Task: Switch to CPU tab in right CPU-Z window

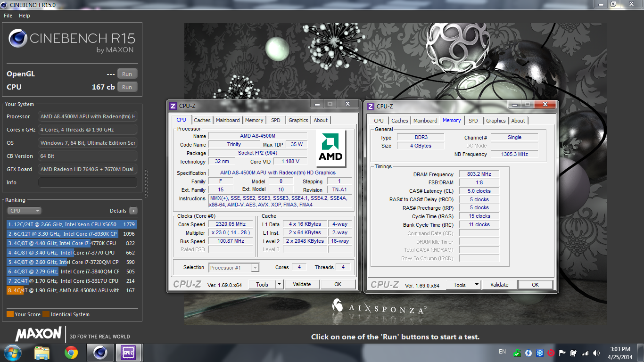Action: [379, 121]
